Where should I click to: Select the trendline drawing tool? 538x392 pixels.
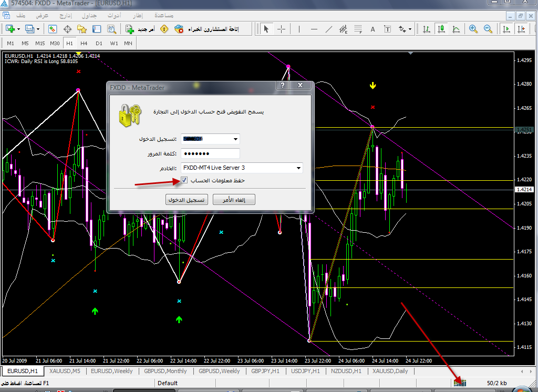pyautogui.click(x=329, y=29)
